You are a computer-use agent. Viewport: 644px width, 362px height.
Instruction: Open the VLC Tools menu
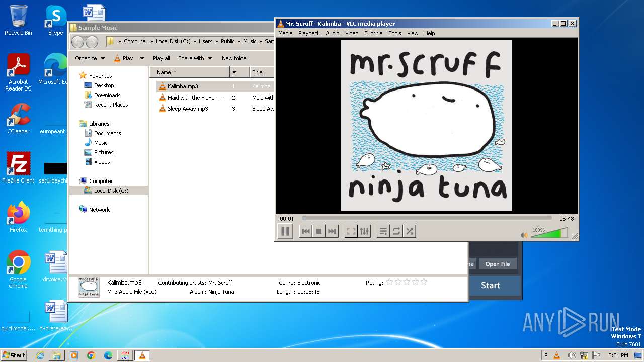(395, 33)
